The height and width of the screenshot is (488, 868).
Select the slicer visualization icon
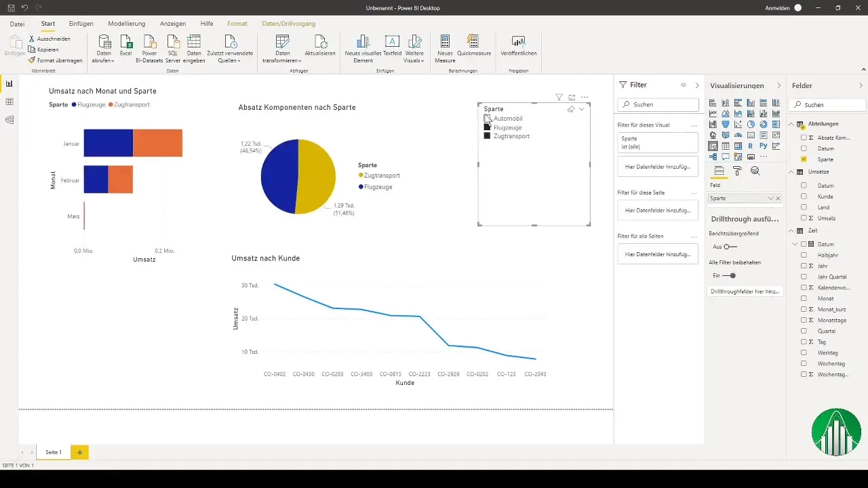click(713, 146)
